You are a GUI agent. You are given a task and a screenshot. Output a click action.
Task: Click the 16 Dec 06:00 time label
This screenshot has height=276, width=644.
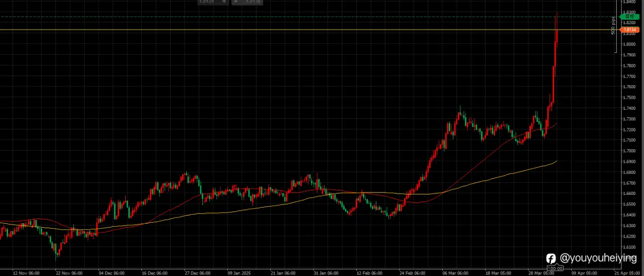pyautogui.click(x=154, y=273)
